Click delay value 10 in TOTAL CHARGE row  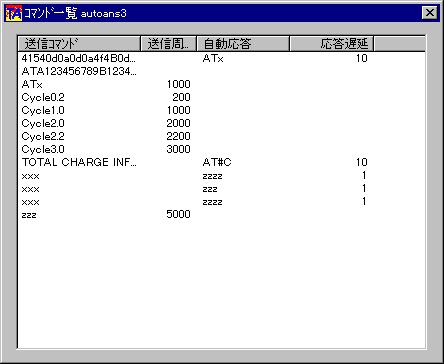[x=362, y=162]
